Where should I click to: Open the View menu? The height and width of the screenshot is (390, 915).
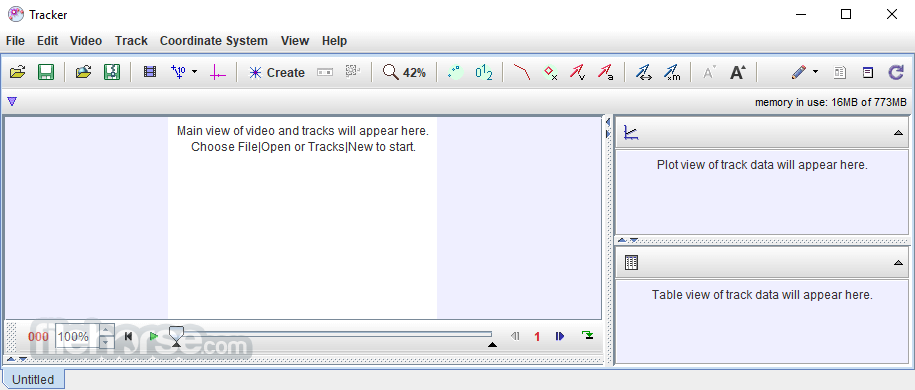[x=295, y=41]
